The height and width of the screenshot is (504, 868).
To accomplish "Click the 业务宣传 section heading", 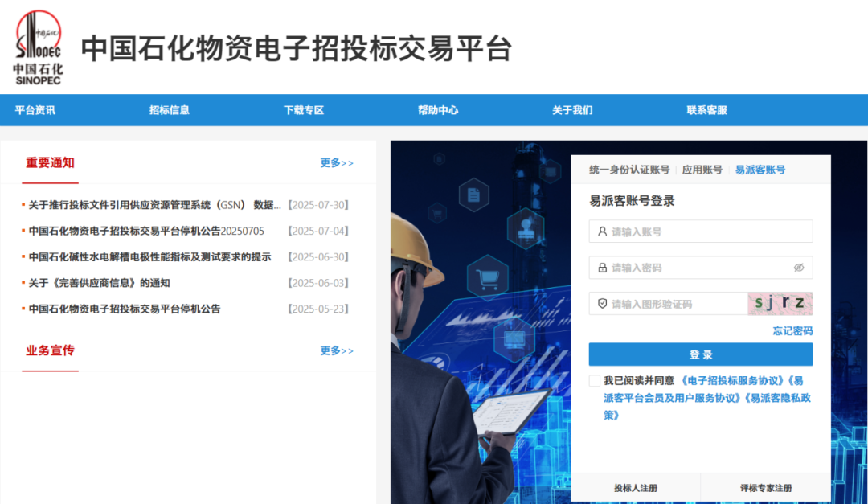I will click(x=50, y=350).
